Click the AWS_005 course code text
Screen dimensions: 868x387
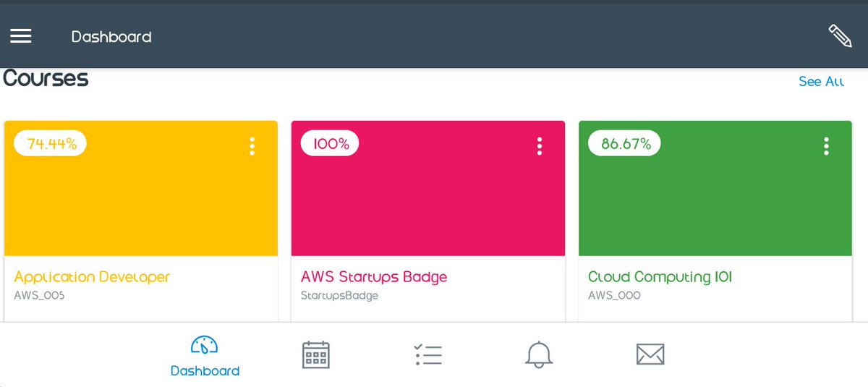point(39,295)
